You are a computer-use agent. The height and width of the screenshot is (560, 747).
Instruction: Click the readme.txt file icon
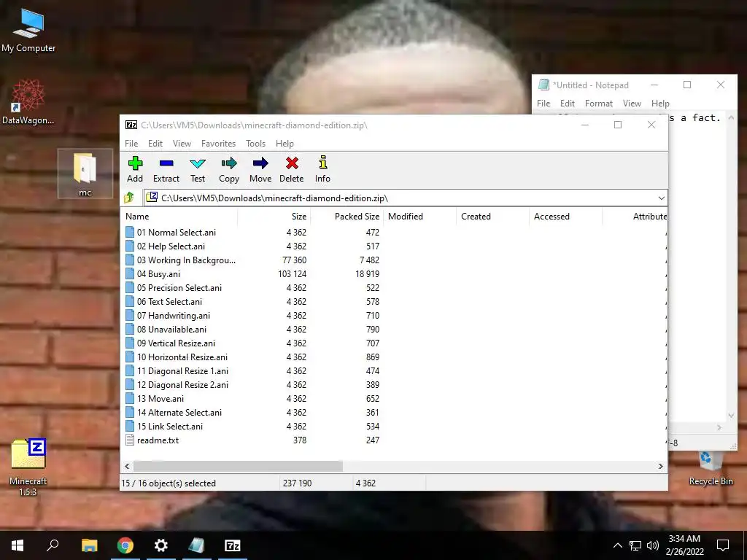click(x=130, y=440)
